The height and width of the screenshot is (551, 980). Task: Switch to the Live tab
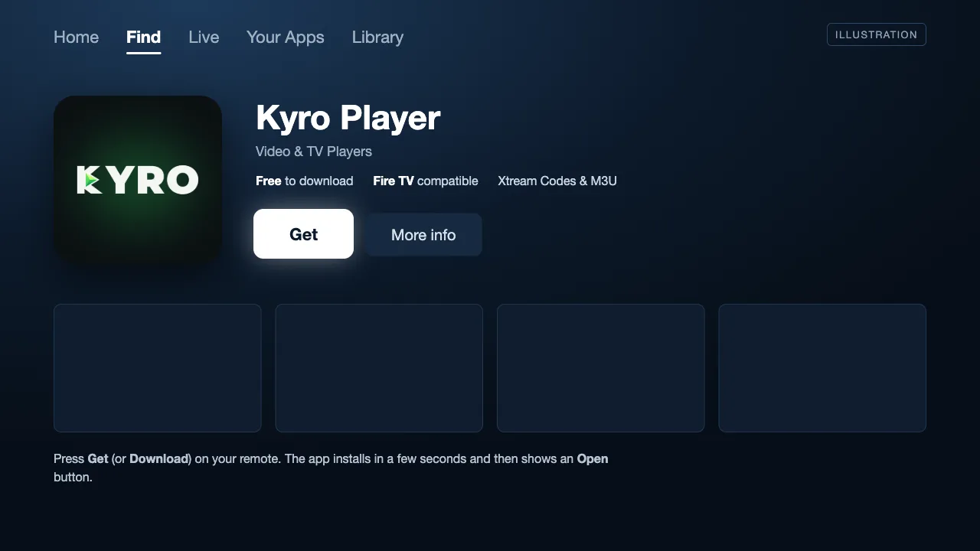tap(204, 37)
